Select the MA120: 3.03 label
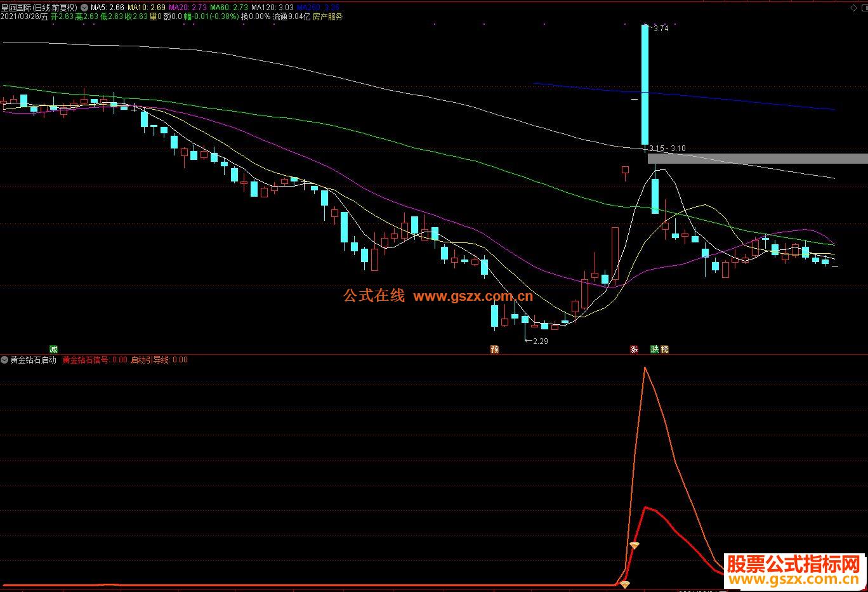The height and width of the screenshot is (592, 868). (x=272, y=8)
